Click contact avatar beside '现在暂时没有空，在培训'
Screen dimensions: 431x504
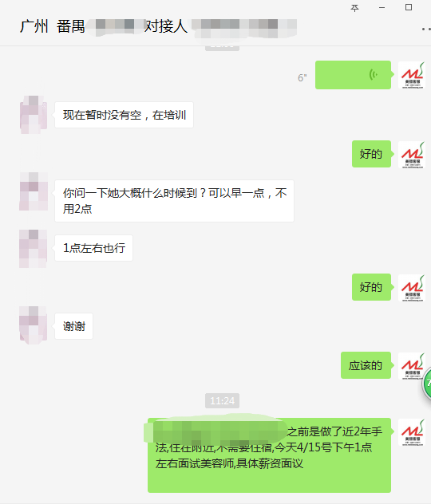click(34, 115)
